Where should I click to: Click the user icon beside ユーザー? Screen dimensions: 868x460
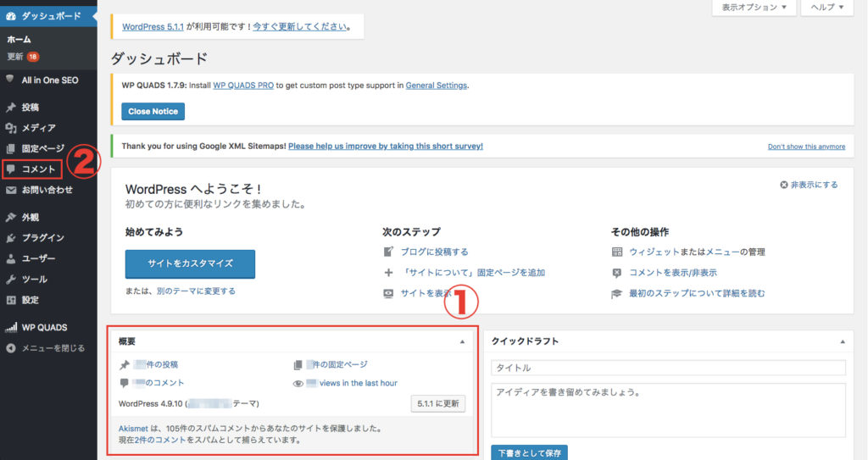tap(10, 258)
